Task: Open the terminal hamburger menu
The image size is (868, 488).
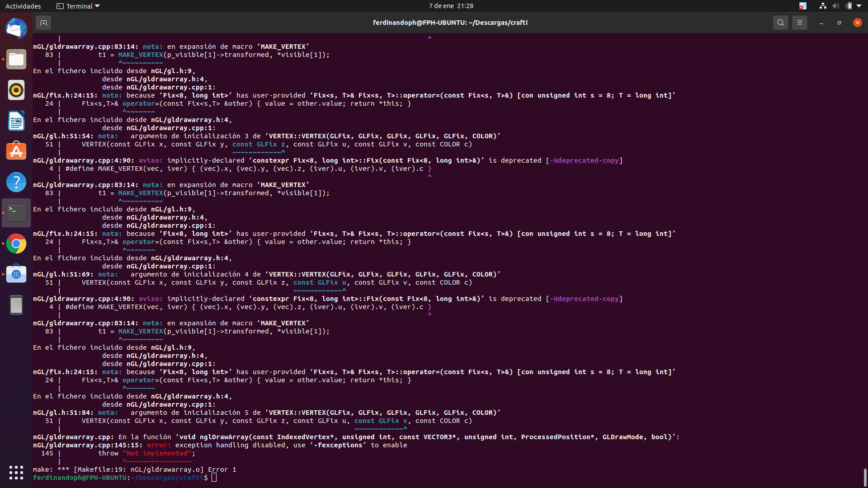Action: tap(799, 22)
